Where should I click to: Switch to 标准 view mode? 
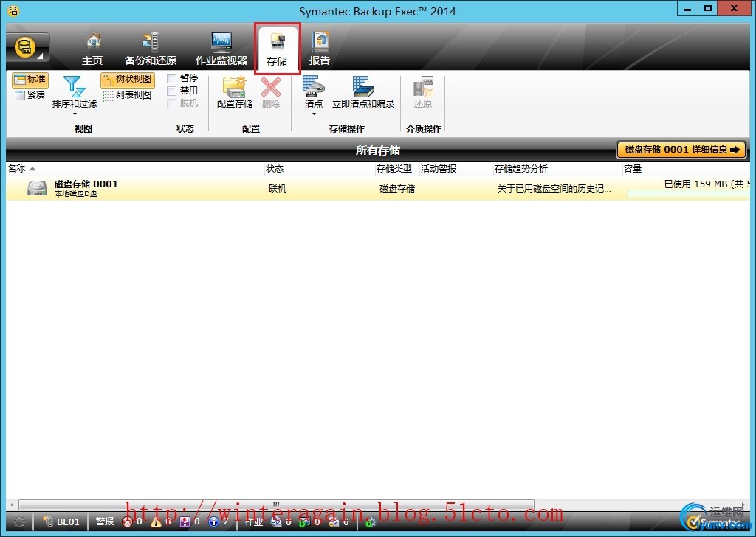pos(30,80)
